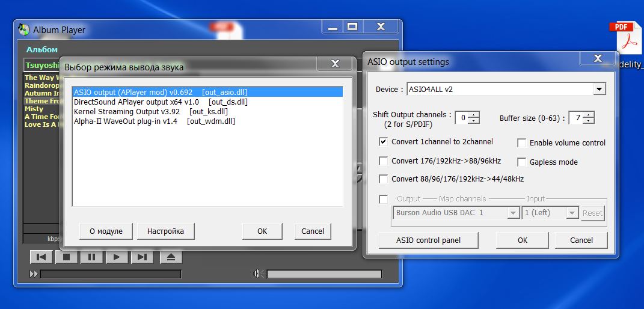Click the Shift Output channels number field
The height and width of the screenshot is (309, 644).
click(462, 118)
